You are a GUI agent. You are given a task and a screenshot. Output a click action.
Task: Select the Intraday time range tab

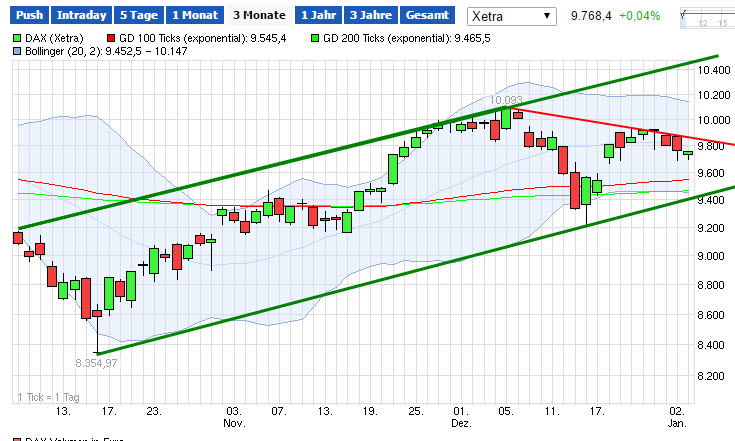[x=82, y=16]
